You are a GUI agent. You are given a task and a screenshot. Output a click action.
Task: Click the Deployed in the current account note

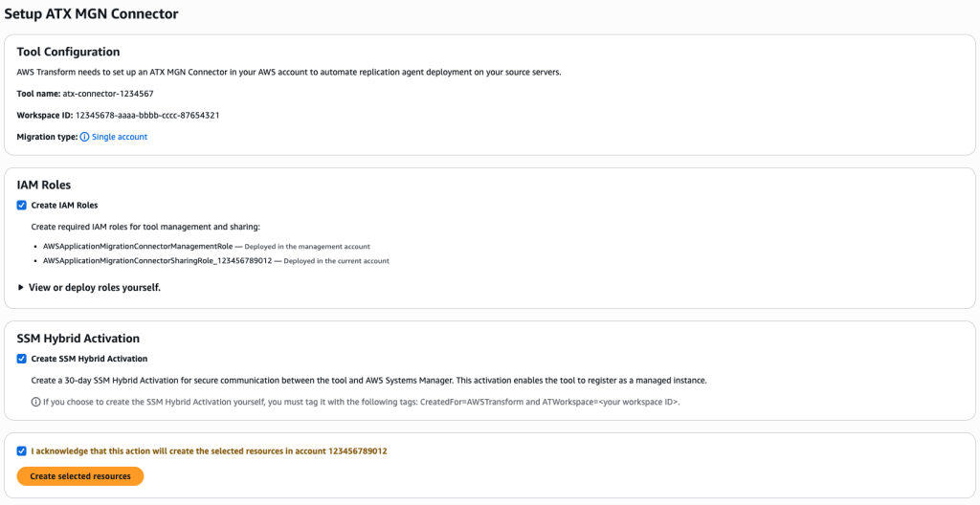click(x=336, y=260)
